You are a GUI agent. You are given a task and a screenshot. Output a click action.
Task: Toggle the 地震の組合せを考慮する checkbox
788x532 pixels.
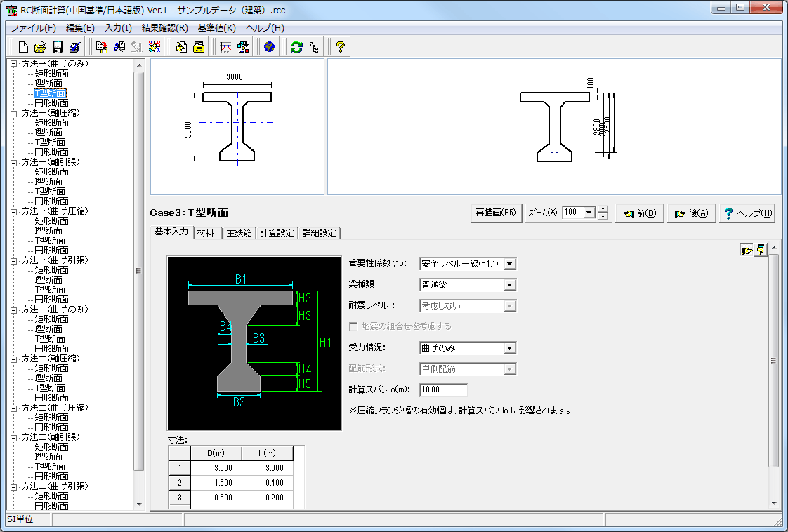354,326
